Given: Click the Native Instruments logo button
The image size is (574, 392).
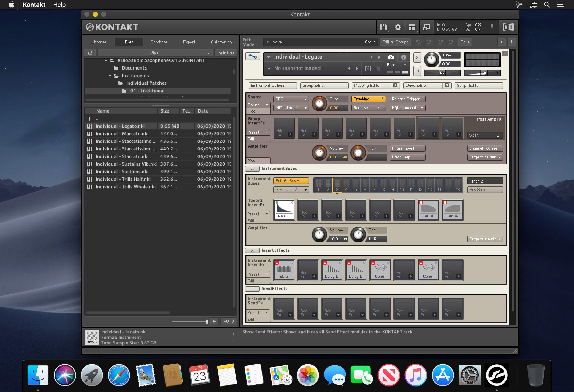Looking at the screenshot, I should 508,27.
